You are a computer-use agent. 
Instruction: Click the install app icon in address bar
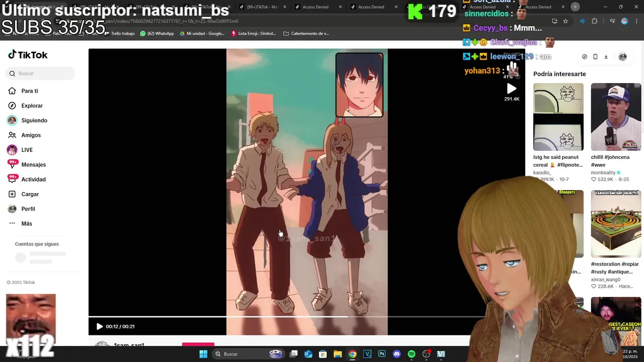coord(554,21)
